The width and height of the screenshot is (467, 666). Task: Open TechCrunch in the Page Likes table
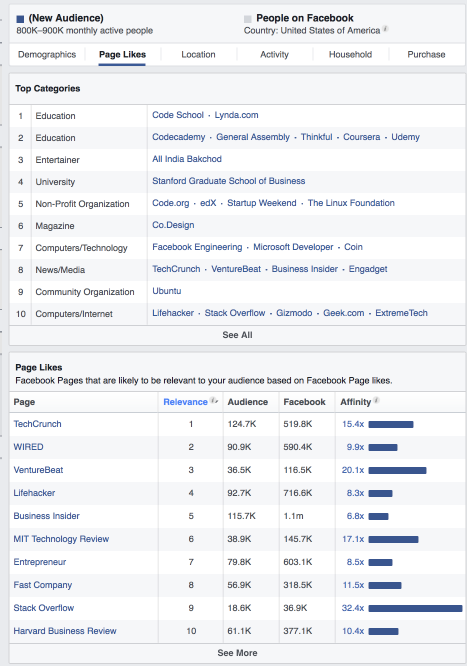pos(37,424)
